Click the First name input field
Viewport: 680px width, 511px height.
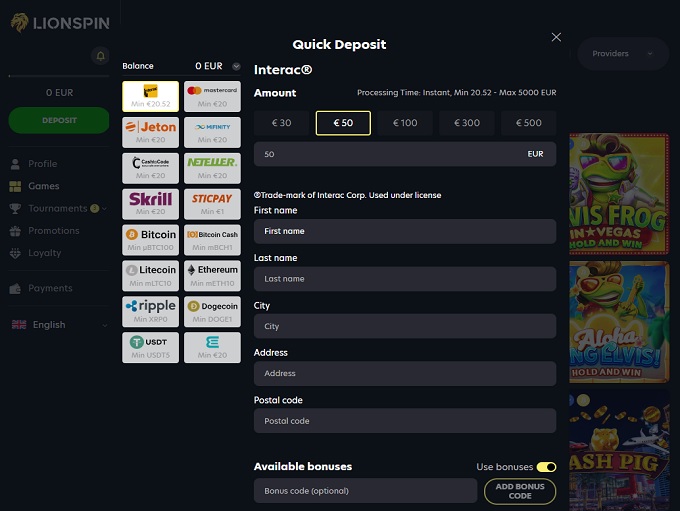[404, 231]
